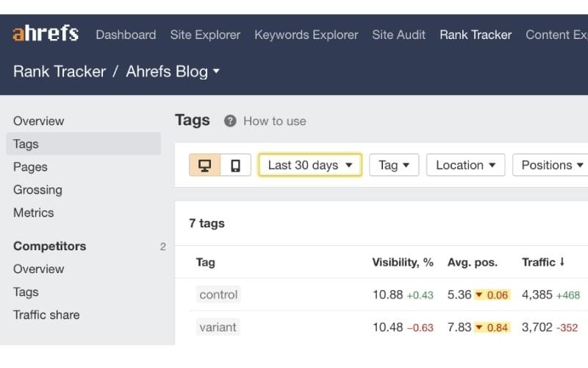
Task: Go to Grossing in the sidebar
Action: [x=37, y=190]
